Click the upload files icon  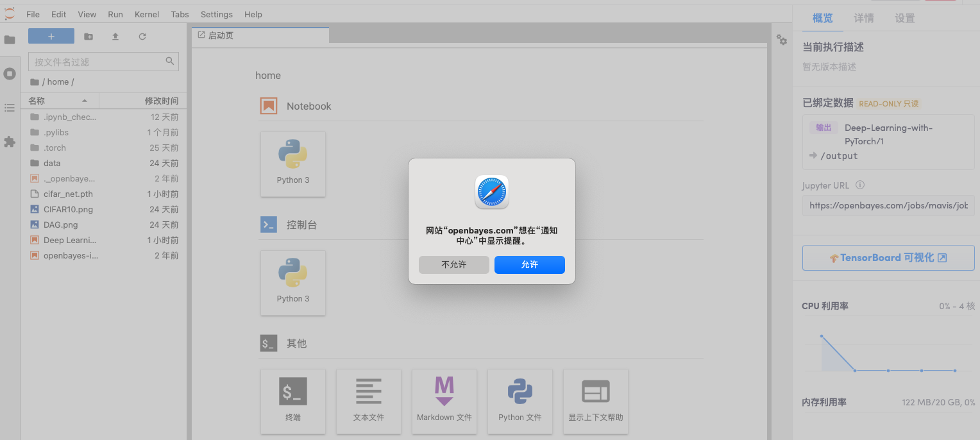(x=115, y=37)
